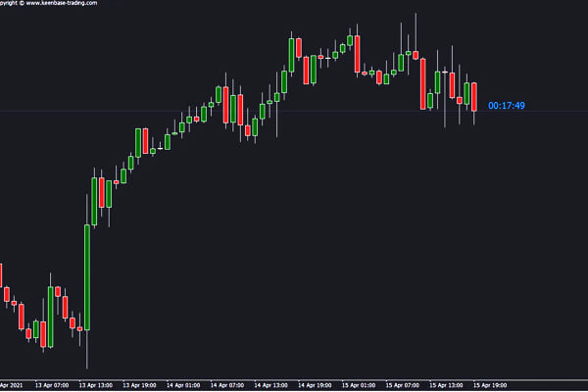Screen dimensions: 588x392
Task: Select the 15 Apr 07:00 time label
Action: click(403, 385)
